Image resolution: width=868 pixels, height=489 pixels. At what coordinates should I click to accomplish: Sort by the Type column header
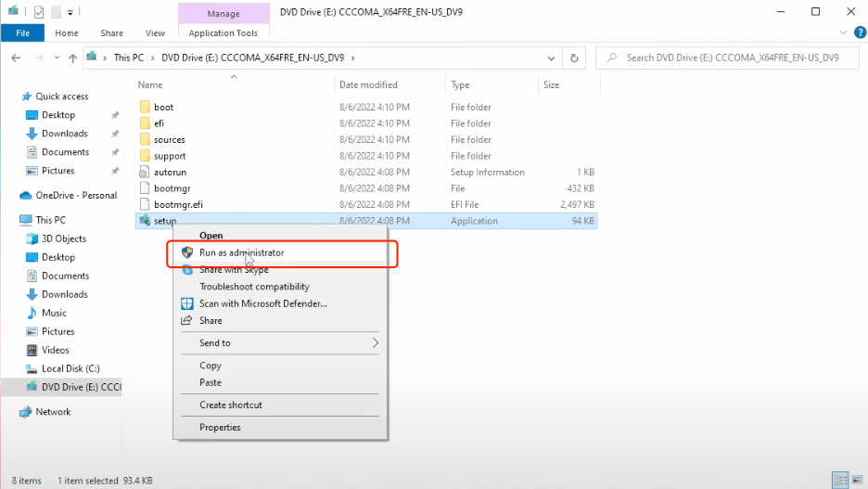460,84
